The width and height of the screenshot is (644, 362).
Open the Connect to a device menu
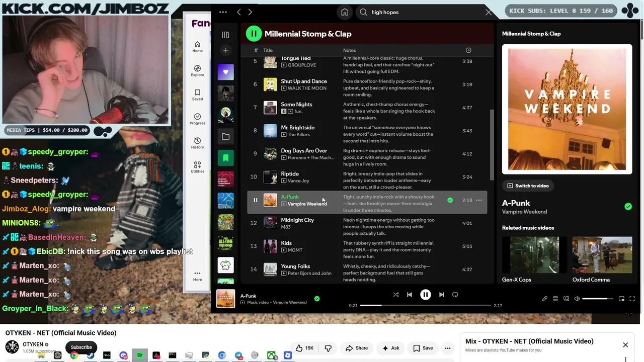tap(566, 299)
